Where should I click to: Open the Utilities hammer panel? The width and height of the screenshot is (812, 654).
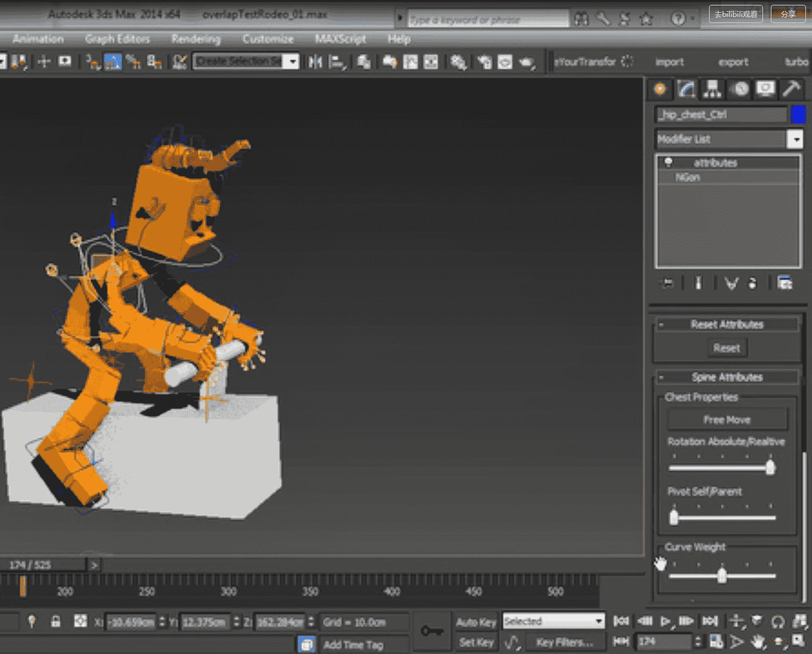[791, 90]
